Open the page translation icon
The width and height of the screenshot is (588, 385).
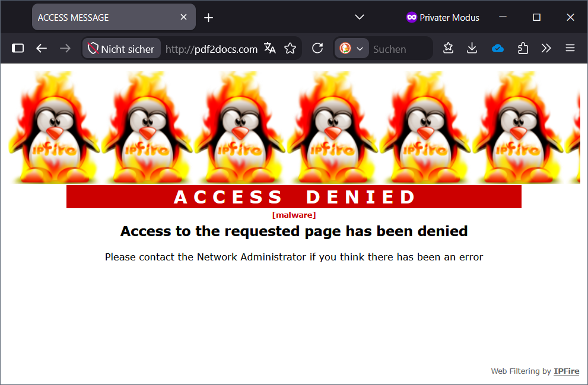pyautogui.click(x=269, y=49)
